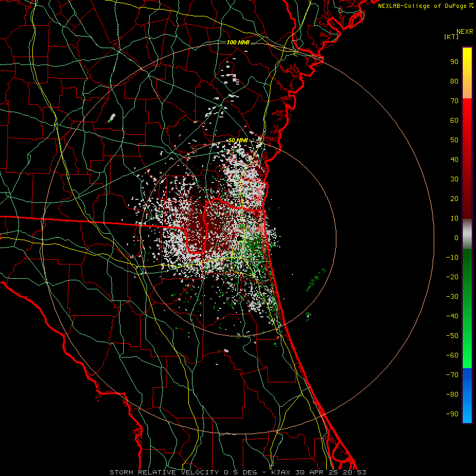Click the 20 value on the color scale
Screen dimensions: 476x476
(x=454, y=199)
